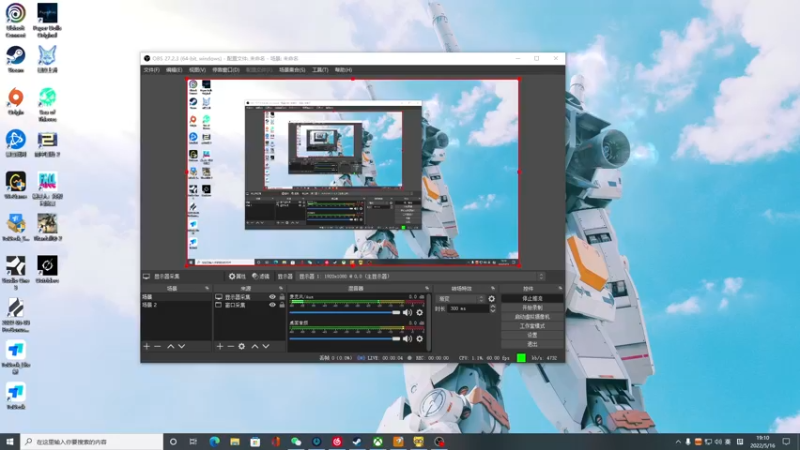
Task: Move the selected scene down
Action: [182, 346]
